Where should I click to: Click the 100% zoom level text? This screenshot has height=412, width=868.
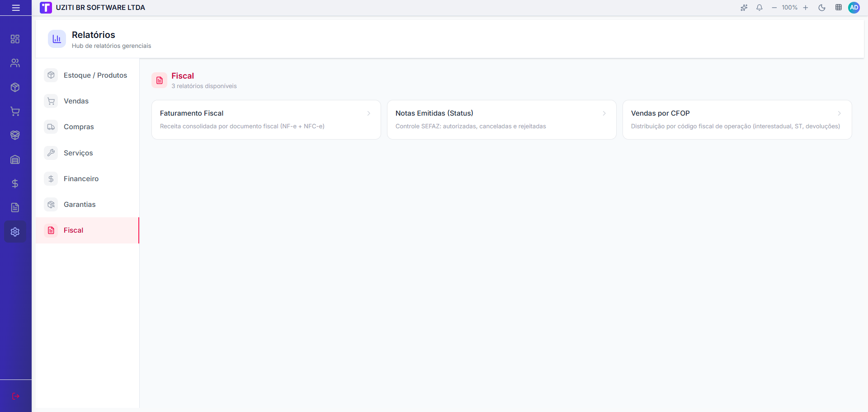click(790, 8)
